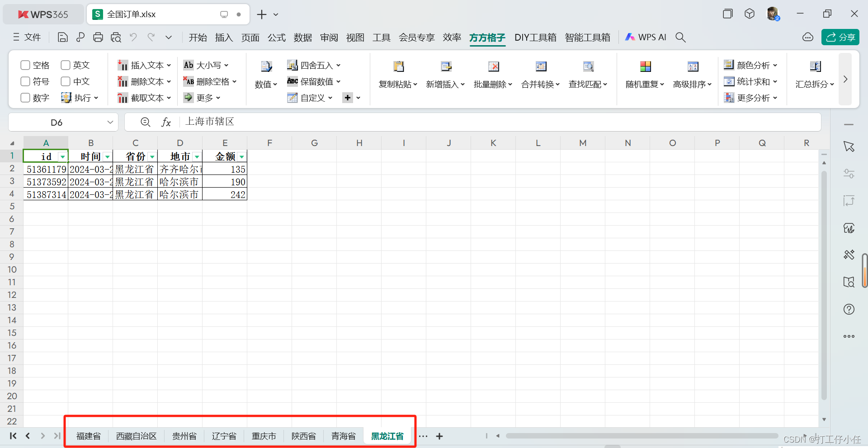Click the zoom magnifier beside fx
The image size is (868, 448).
[145, 122]
